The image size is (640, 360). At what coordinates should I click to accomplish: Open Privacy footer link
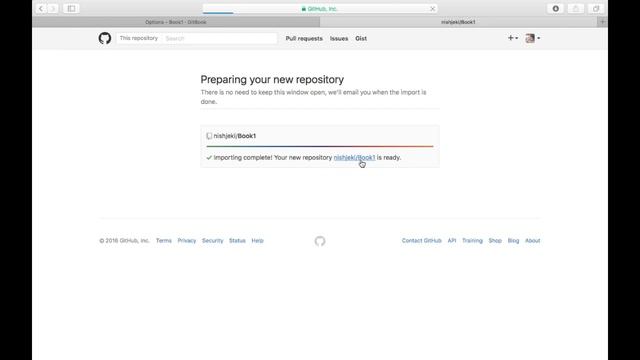(187, 241)
